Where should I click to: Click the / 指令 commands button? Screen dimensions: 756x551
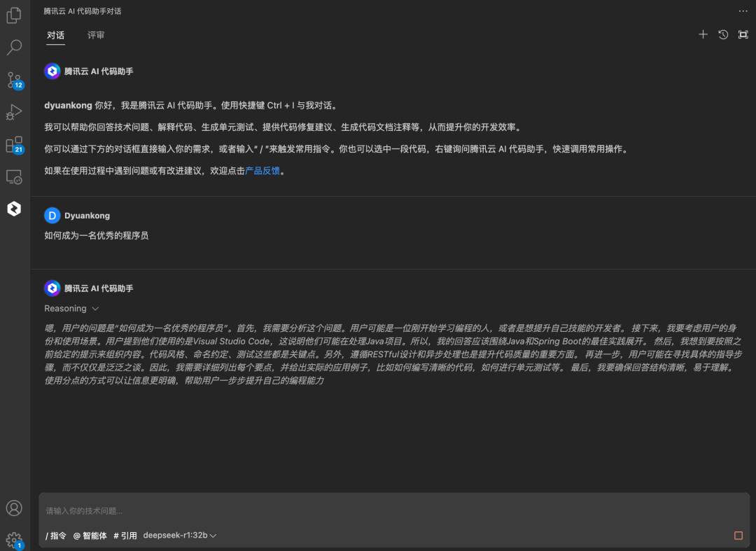tap(56, 535)
